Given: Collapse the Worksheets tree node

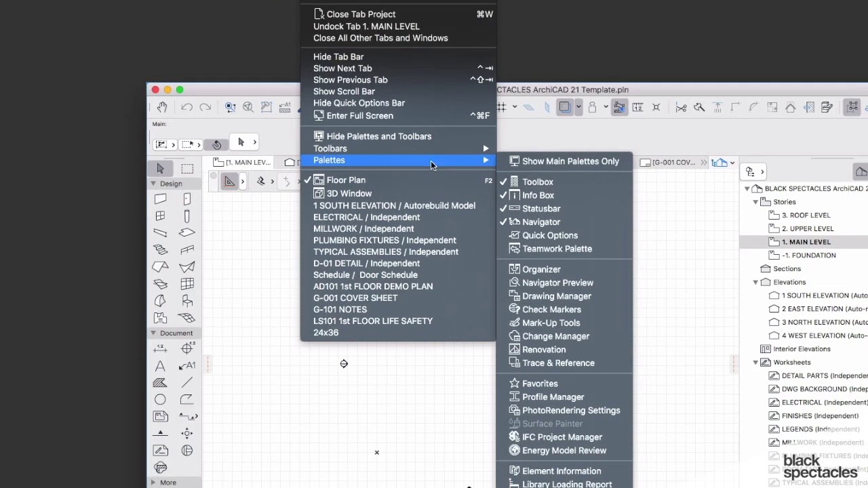Looking at the screenshot, I should [755, 363].
